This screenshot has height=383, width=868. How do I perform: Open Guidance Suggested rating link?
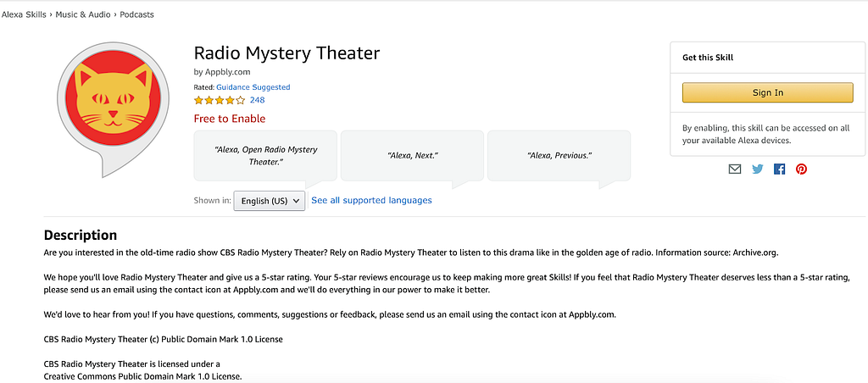pyautogui.click(x=253, y=87)
